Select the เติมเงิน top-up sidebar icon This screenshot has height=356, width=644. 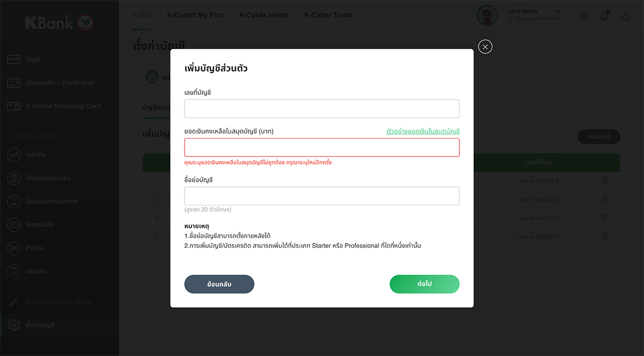click(x=14, y=271)
